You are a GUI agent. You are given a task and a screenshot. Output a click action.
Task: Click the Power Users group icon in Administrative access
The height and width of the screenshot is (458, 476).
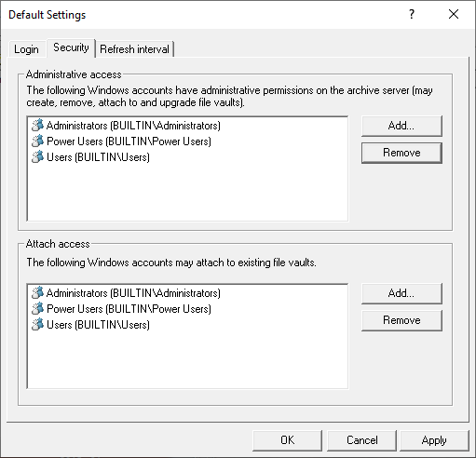pos(37,141)
